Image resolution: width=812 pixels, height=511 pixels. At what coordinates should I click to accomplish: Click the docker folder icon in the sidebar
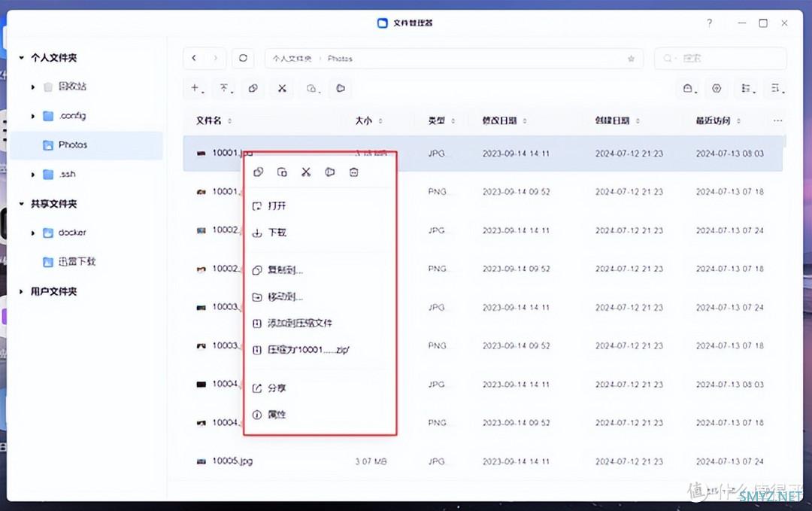[48, 233]
